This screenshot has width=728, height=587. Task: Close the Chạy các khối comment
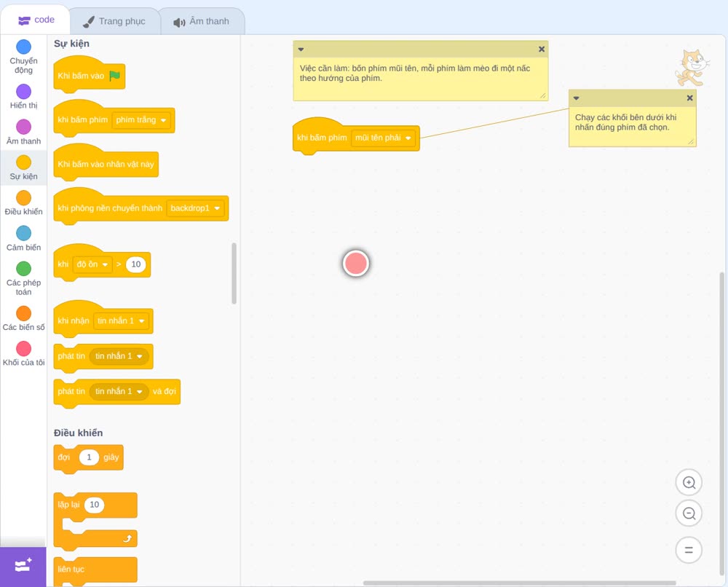[689, 98]
